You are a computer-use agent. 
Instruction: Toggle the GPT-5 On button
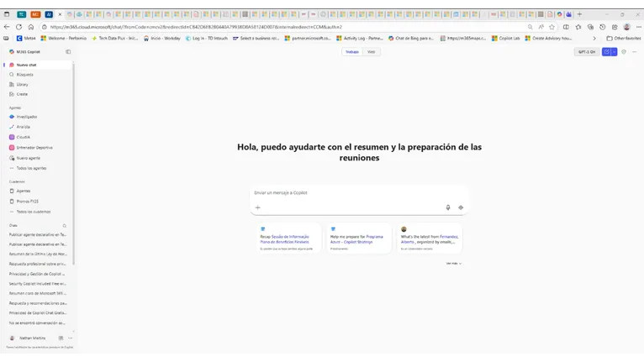tap(587, 52)
